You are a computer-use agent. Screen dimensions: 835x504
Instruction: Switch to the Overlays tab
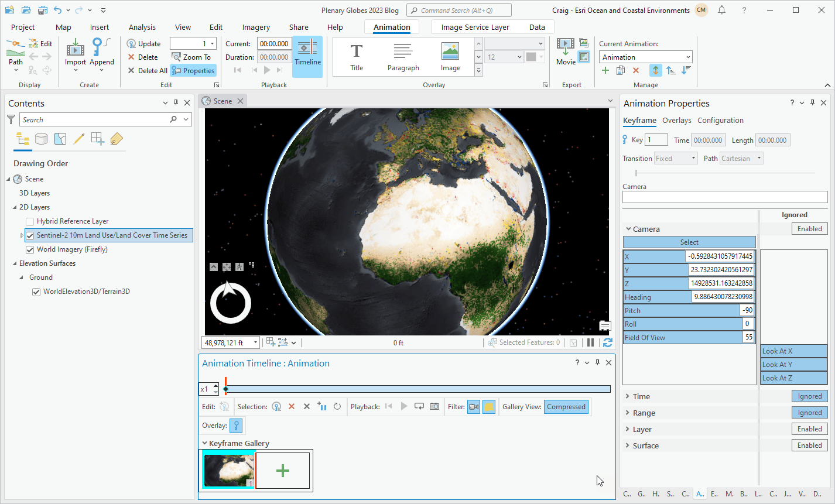click(x=676, y=120)
